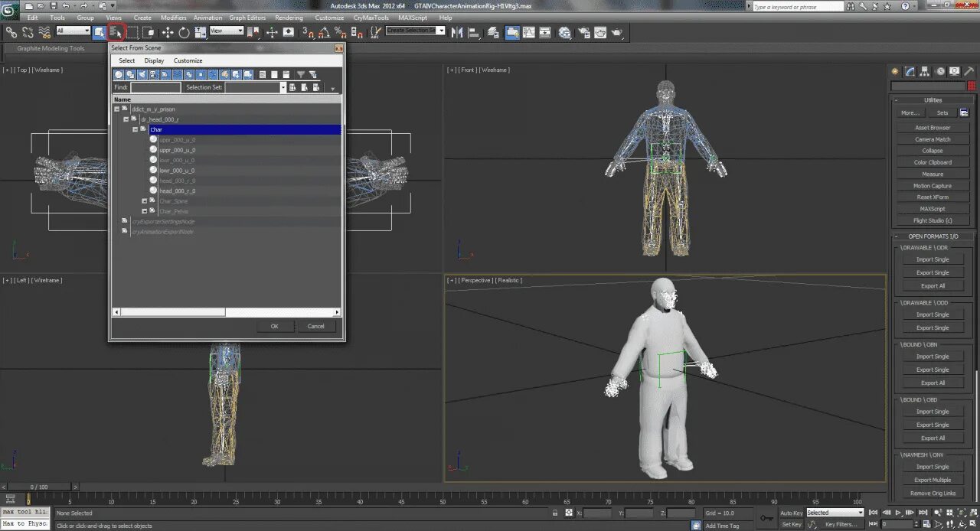Toggle Display Shapes filter in dialog toolbar

(x=130, y=74)
